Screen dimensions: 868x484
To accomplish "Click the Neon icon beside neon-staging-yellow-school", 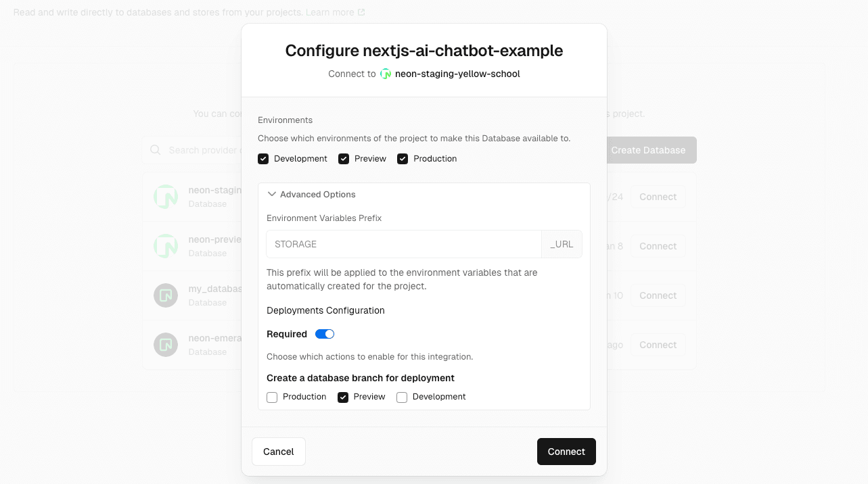I will click(385, 74).
